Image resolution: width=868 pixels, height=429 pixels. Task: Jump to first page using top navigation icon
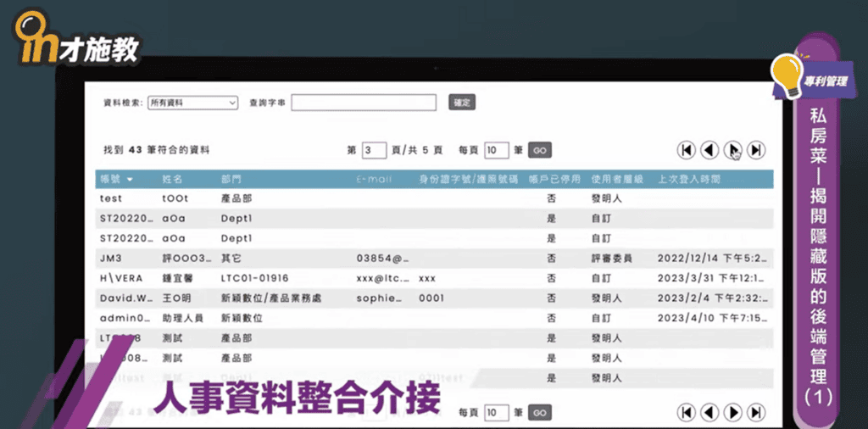point(687,150)
